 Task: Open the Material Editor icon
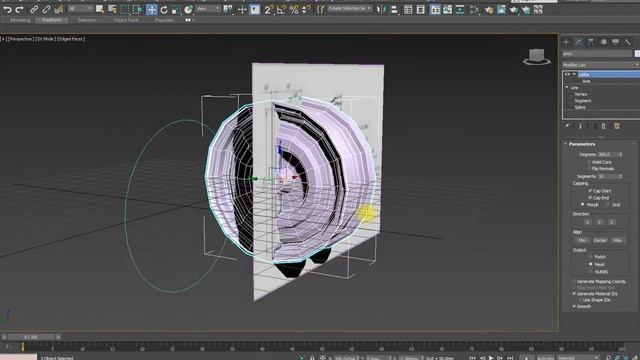point(474,9)
